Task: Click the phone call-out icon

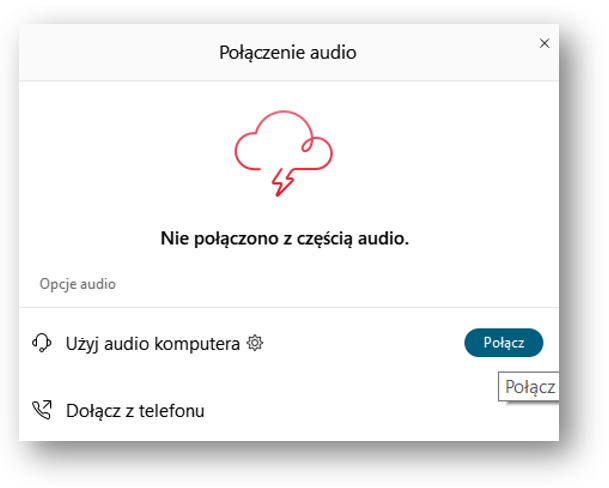Action: tap(42, 410)
